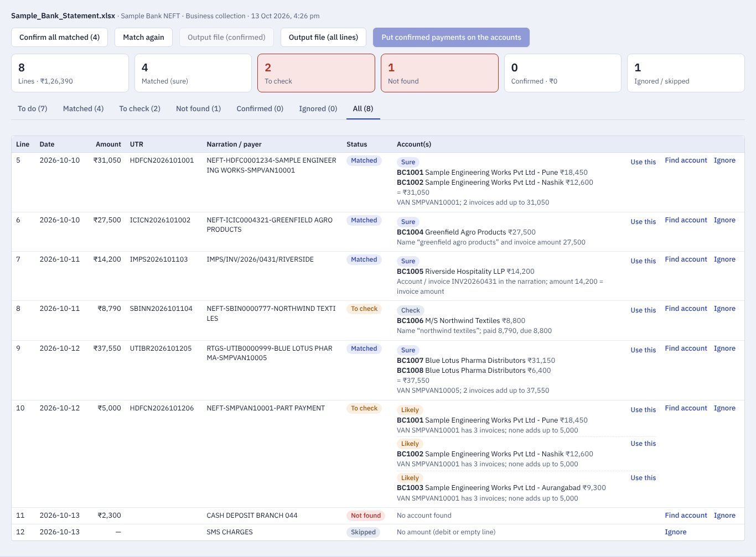Open the Ignored (0) tab
The height and width of the screenshot is (557, 756).
point(318,108)
